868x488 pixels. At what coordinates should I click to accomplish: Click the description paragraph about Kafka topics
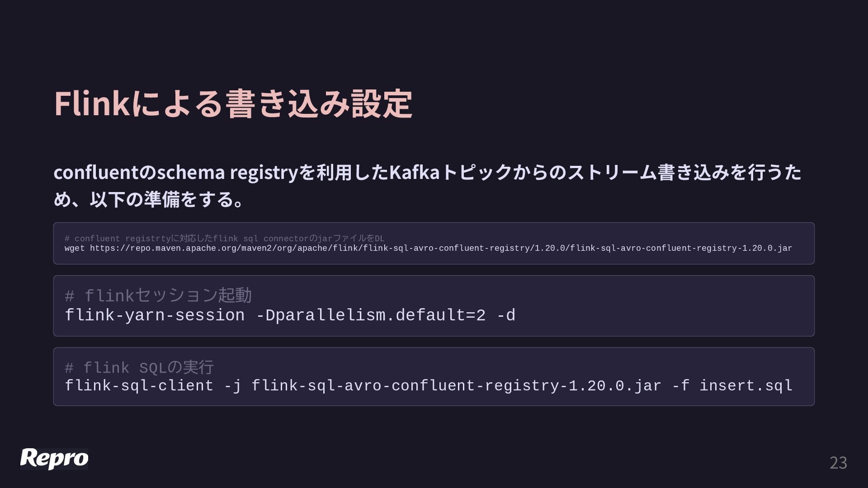[x=427, y=186]
